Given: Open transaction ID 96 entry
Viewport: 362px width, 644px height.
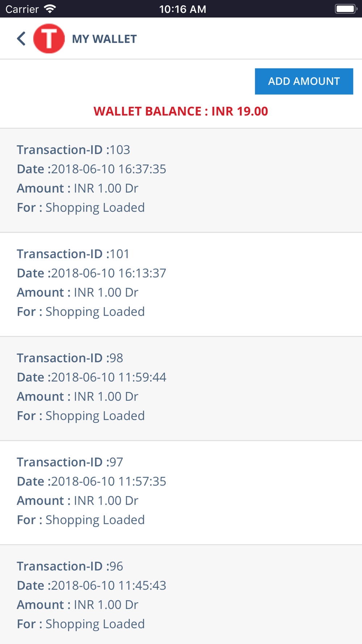Looking at the screenshot, I should pos(181,594).
